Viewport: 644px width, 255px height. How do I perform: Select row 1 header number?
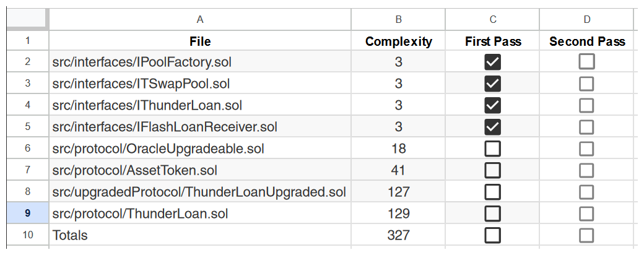coord(27,41)
